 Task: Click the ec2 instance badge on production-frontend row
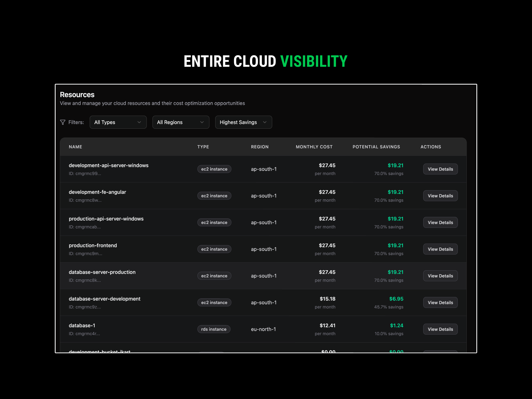[214, 249]
